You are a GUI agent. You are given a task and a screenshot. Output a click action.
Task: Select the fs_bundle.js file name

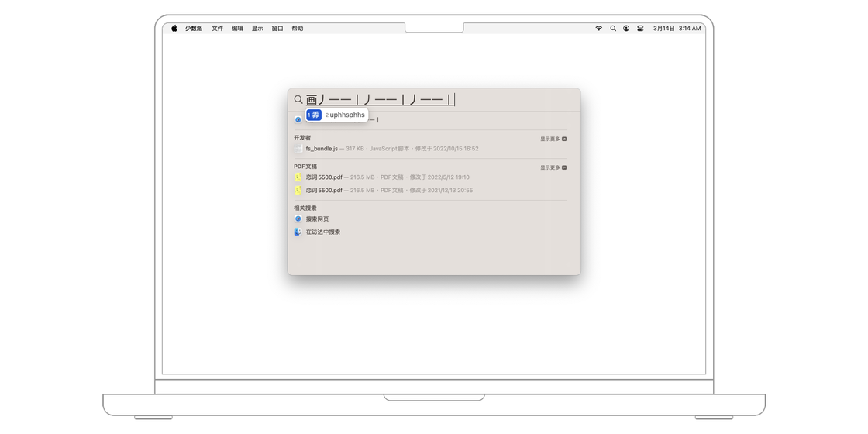coord(322,149)
